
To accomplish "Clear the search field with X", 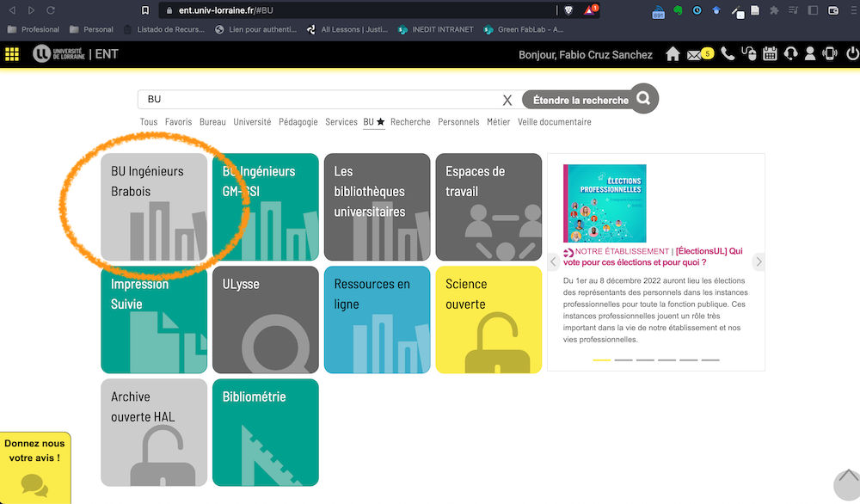I will pyautogui.click(x=507, y=101).
